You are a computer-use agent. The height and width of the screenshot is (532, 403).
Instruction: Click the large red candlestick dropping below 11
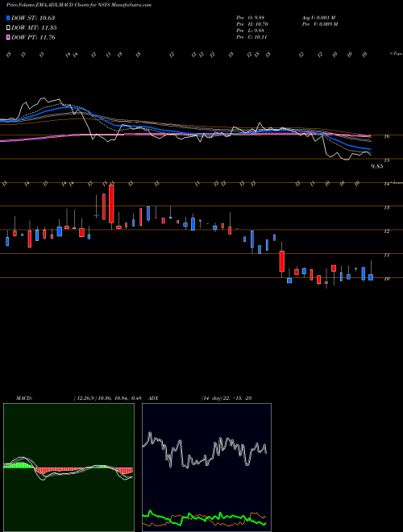(282, 261)
